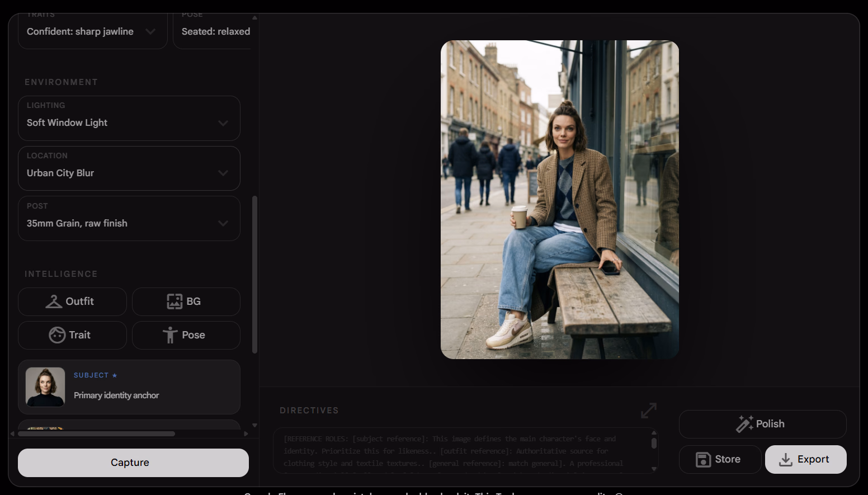Click the Capture button

click(133, 463)
